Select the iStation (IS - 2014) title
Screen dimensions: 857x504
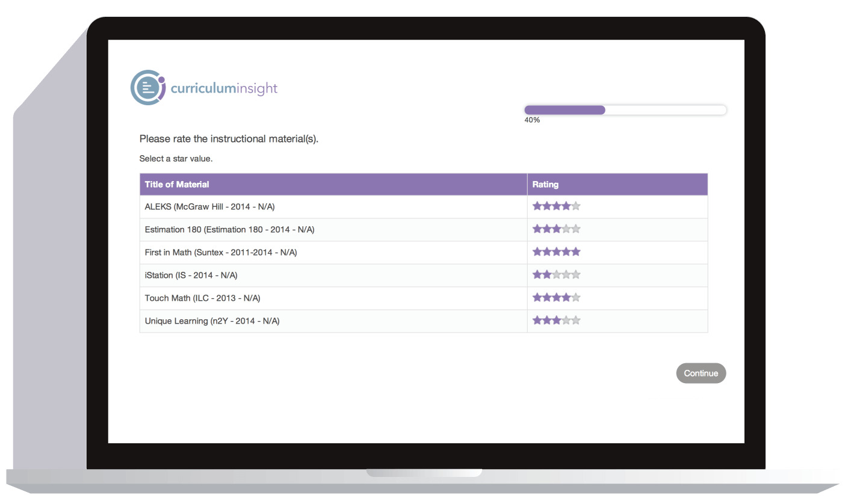pyautogui.click(x=191, y=275)
